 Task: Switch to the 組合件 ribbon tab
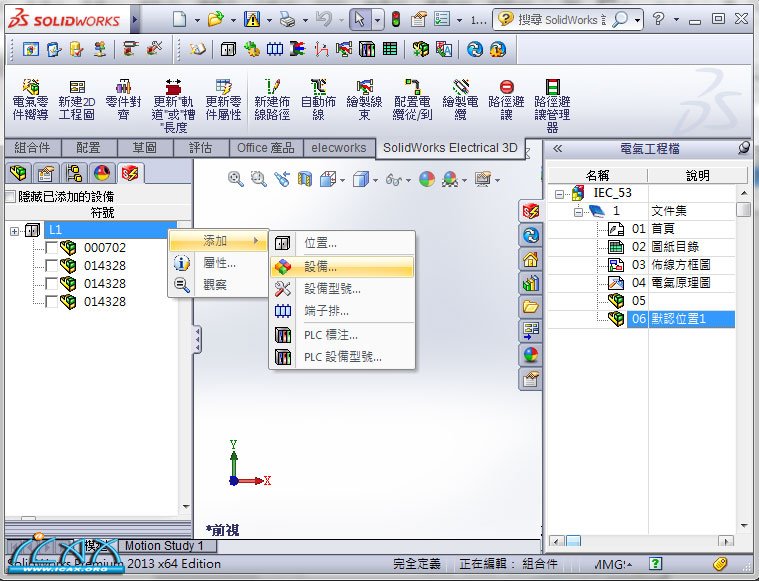click(32, 148)
